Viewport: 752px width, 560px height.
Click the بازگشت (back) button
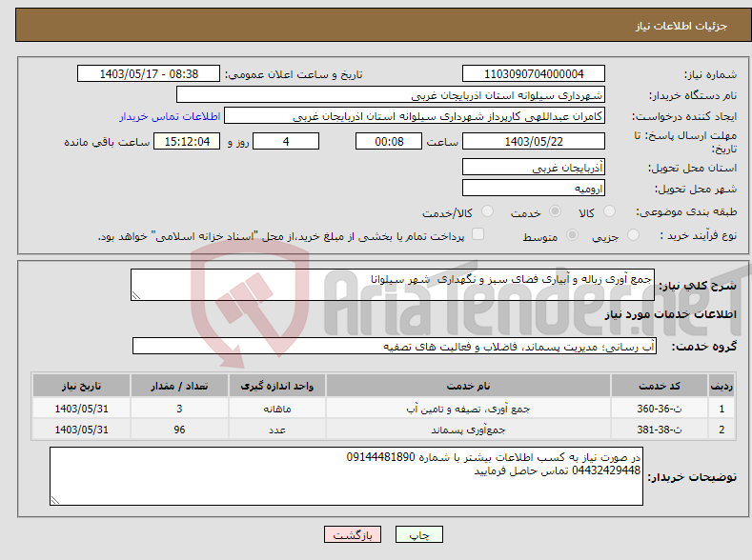coord(353,534)
